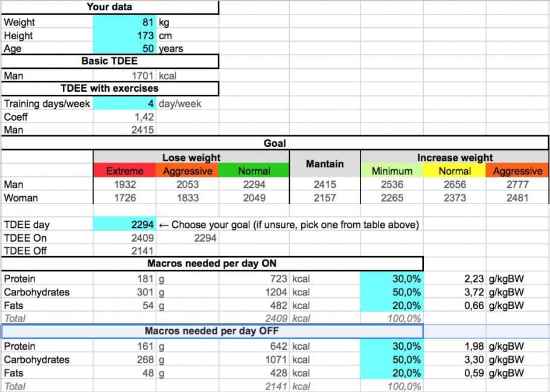Click the Man Aggressive increase value 2777
This screenshot has height=392, width=550.
coord(517,184)
